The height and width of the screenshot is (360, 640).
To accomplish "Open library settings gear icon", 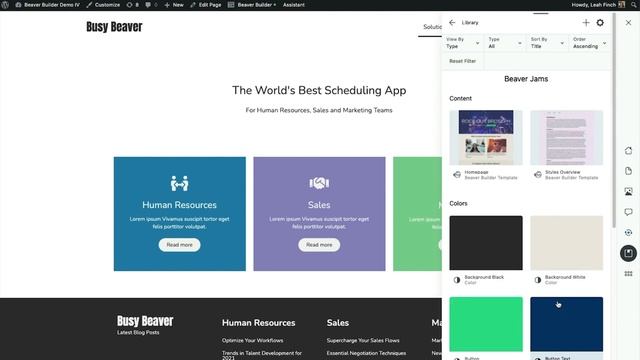I will point(600,22).
